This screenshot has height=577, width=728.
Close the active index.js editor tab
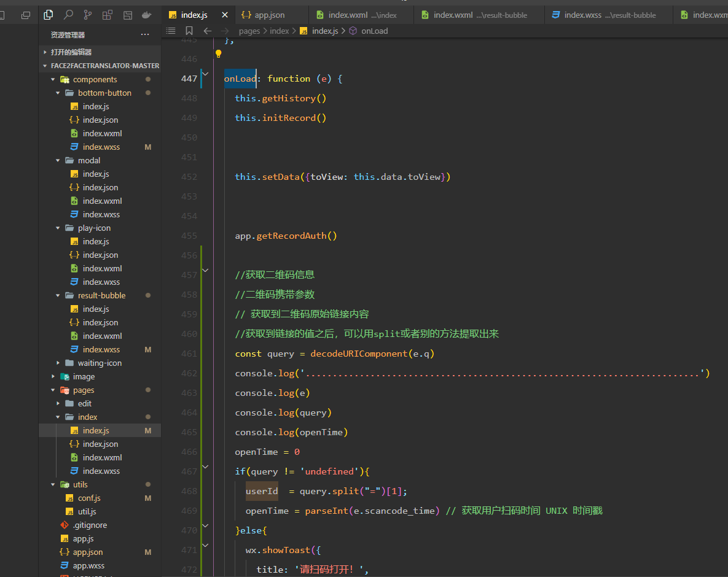tap(225, 15)
